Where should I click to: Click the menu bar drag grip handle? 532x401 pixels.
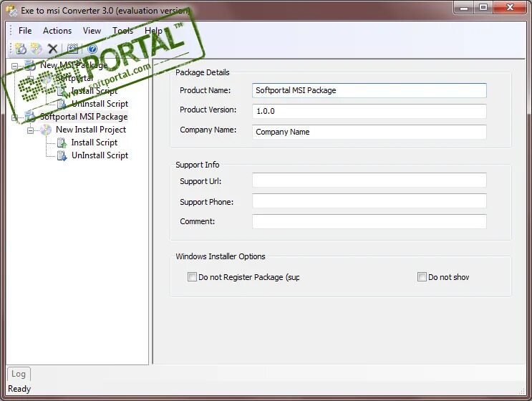click(11, 31)
